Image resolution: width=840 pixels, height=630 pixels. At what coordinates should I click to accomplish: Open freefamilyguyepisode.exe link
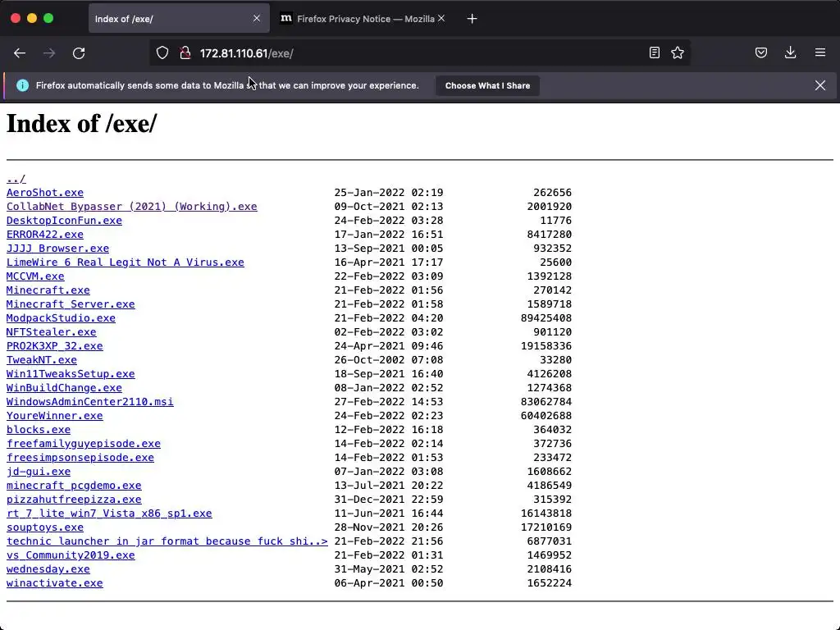pyautogui.click(x=84, y=443)
